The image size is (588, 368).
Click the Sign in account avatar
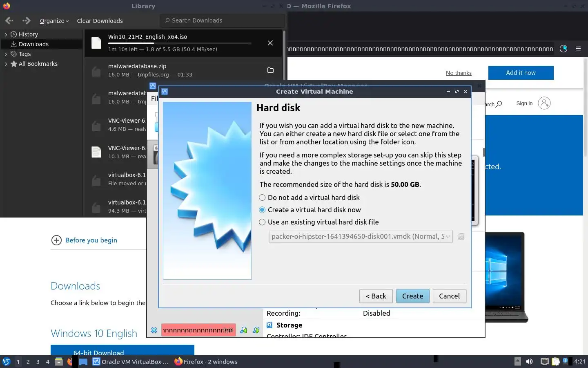[x=544, y=103]
